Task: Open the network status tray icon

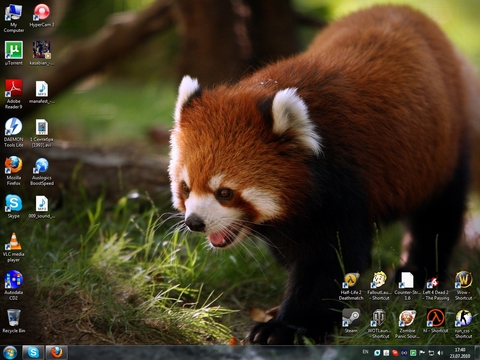Action: click(x=431, y=353)
